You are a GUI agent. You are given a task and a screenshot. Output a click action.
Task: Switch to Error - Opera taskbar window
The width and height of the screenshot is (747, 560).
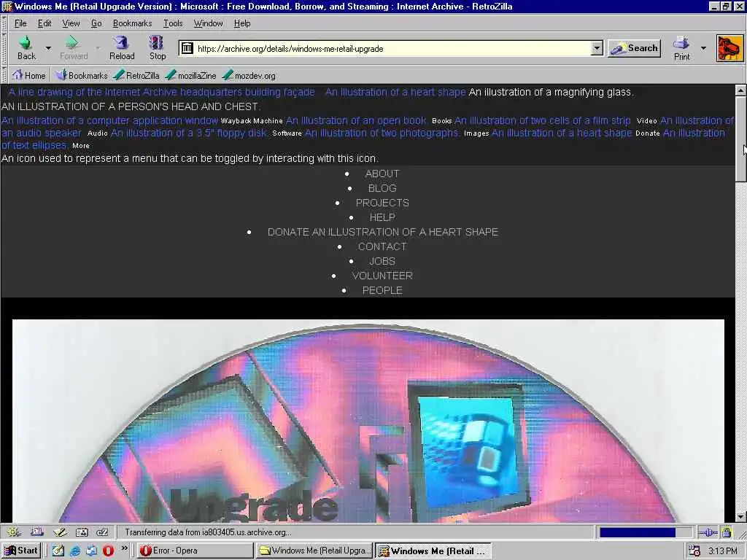[x=195, y=551]
